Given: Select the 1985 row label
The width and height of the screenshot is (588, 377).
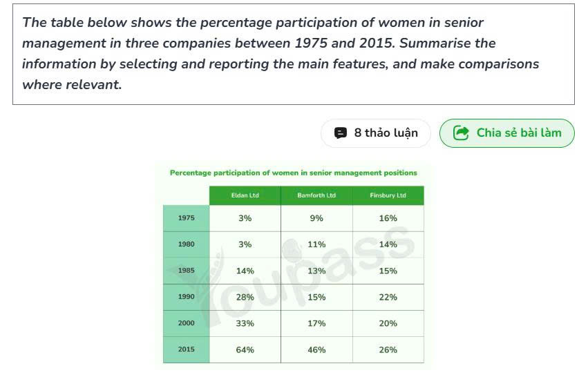Looking at the screenshot, I should coord(187,271).
